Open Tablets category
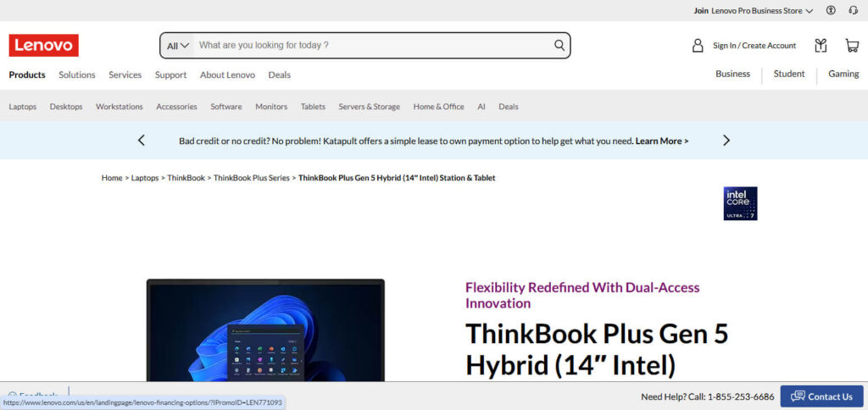Screen dimensions: 868x410 pos(313,107)
